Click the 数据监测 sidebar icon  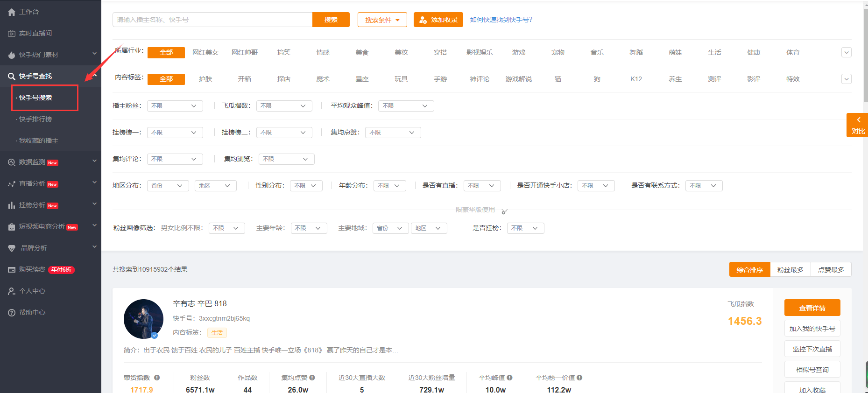pyautogui.click(x=12, y=162)
